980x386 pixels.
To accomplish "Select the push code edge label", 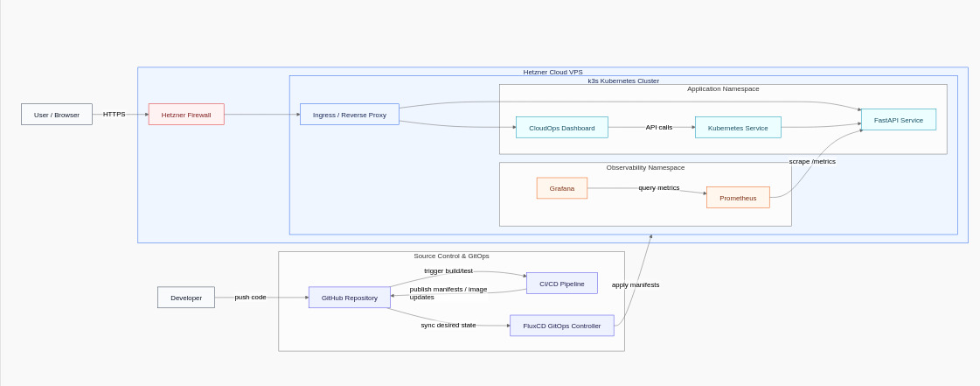I will 251,298.
